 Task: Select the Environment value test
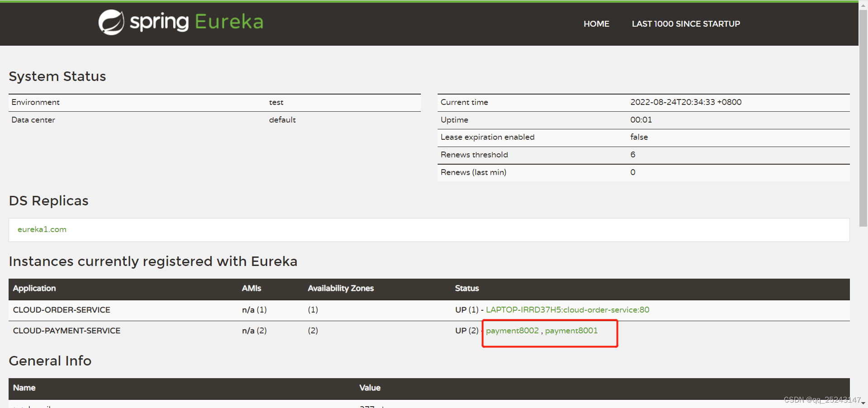(x=276, y=102)
